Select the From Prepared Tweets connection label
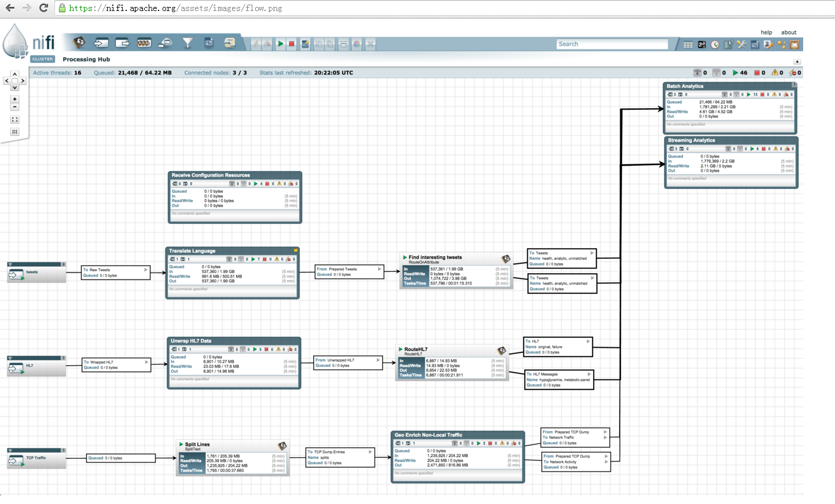The image size is (835, 504). [350, 272]
